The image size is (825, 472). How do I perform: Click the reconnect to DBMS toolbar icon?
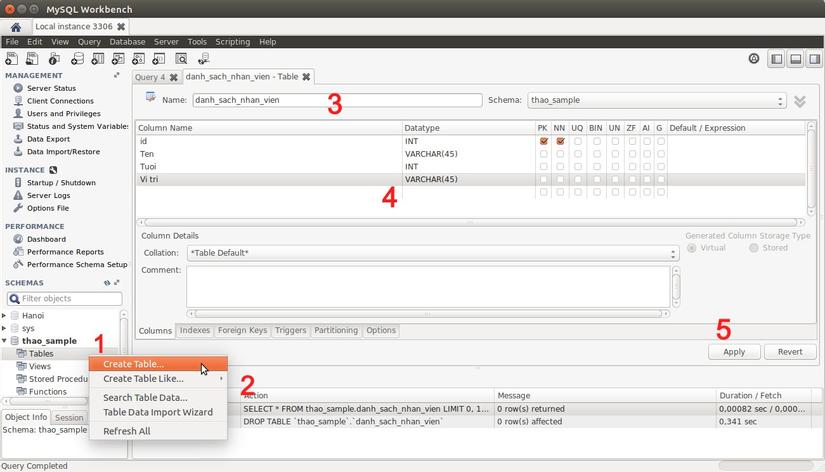click(204, 58)
